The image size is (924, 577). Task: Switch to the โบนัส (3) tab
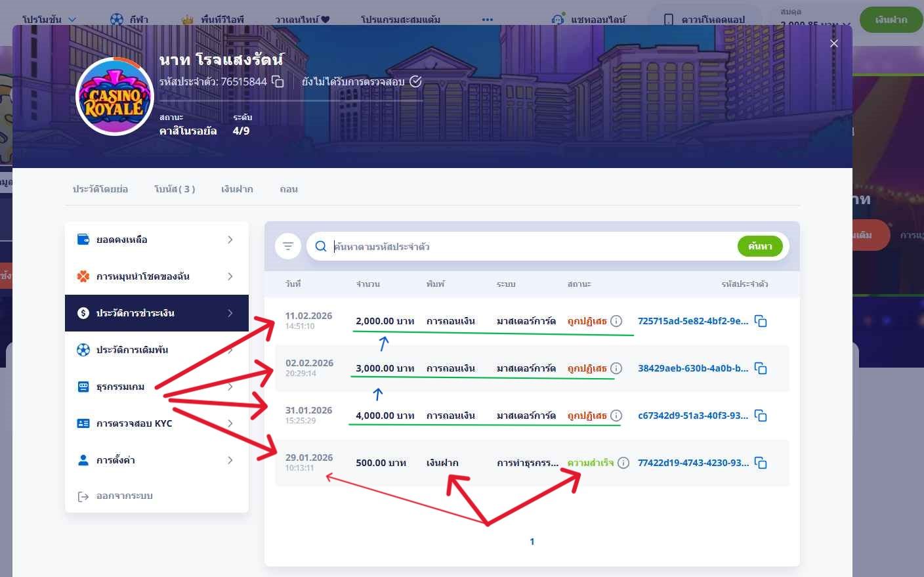(x=175, y=189)
